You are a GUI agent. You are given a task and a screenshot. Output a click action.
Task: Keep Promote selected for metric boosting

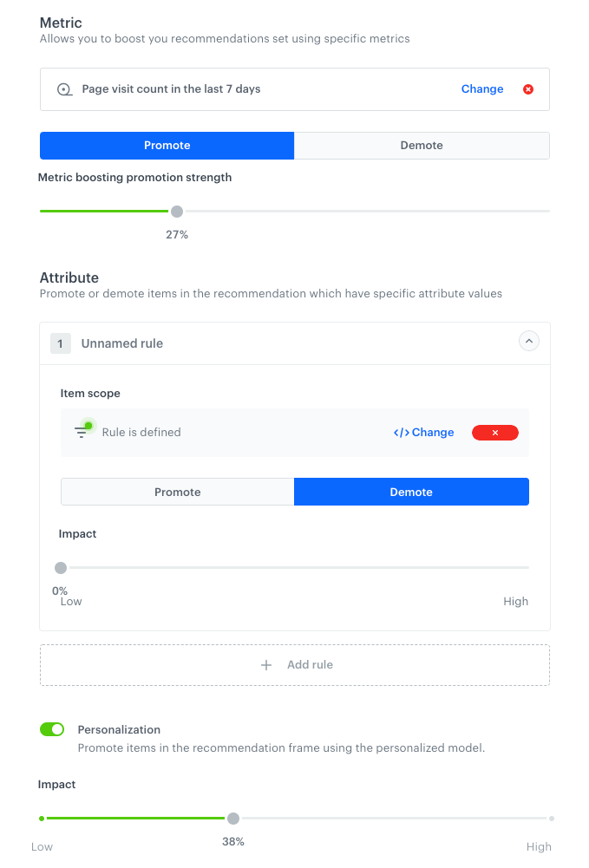(167, 145)
